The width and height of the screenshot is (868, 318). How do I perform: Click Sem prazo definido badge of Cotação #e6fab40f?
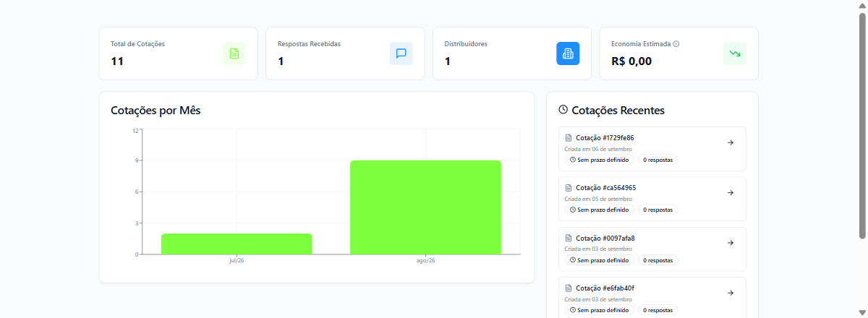click(599, 310)
